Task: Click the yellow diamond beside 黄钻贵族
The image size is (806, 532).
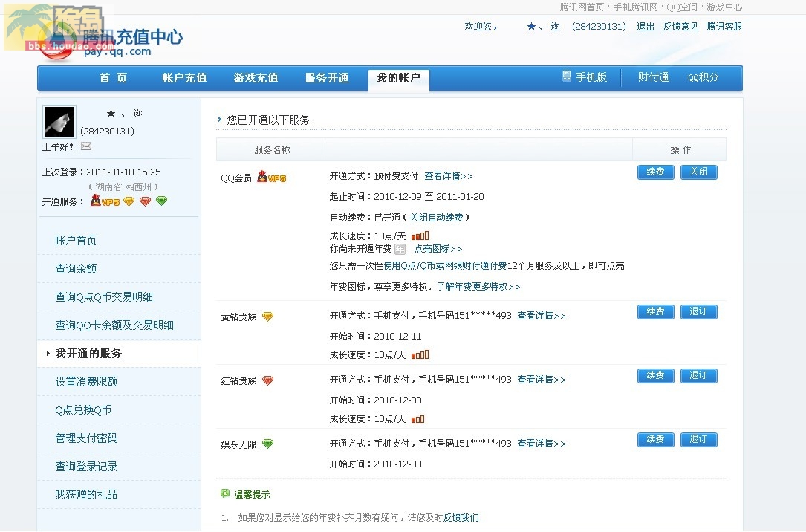Action: tap(268, 317)
